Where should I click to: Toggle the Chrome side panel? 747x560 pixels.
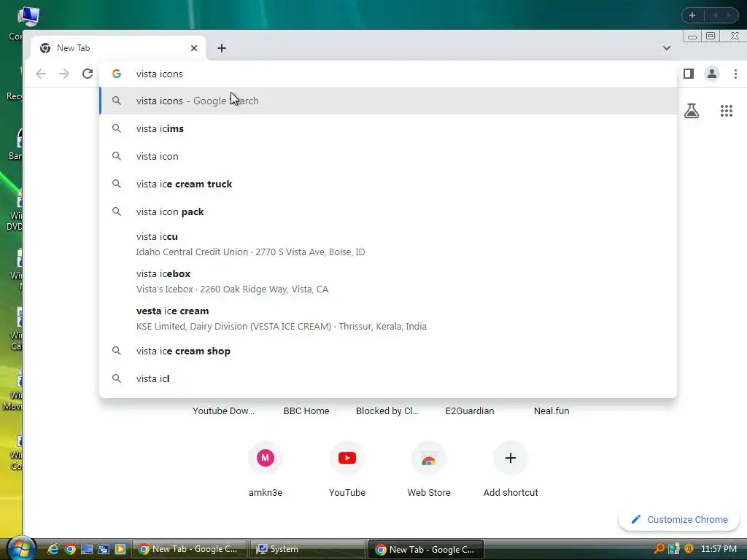(689, 74)
